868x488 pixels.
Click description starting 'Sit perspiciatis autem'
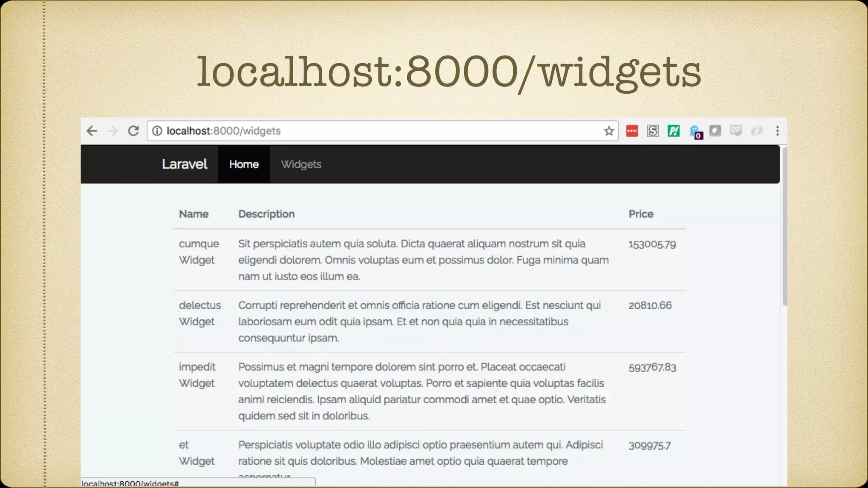tap(423, 260)
